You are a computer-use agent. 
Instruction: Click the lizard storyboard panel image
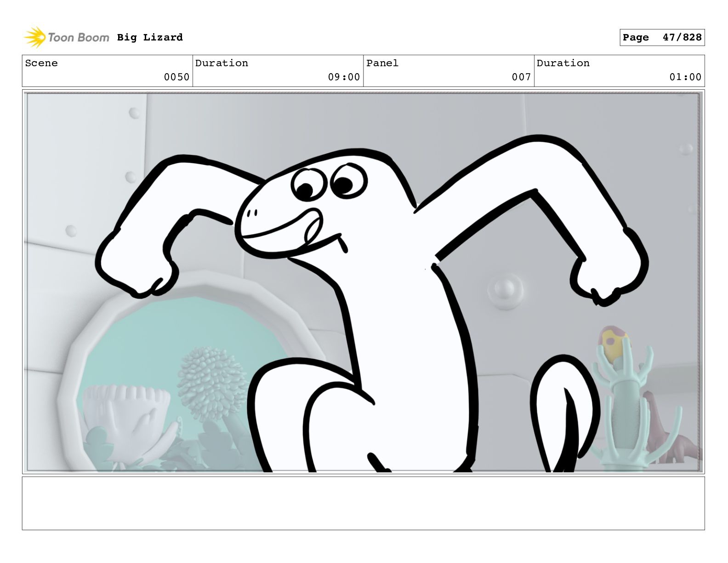pyautogui.click(x=363, y=282)
